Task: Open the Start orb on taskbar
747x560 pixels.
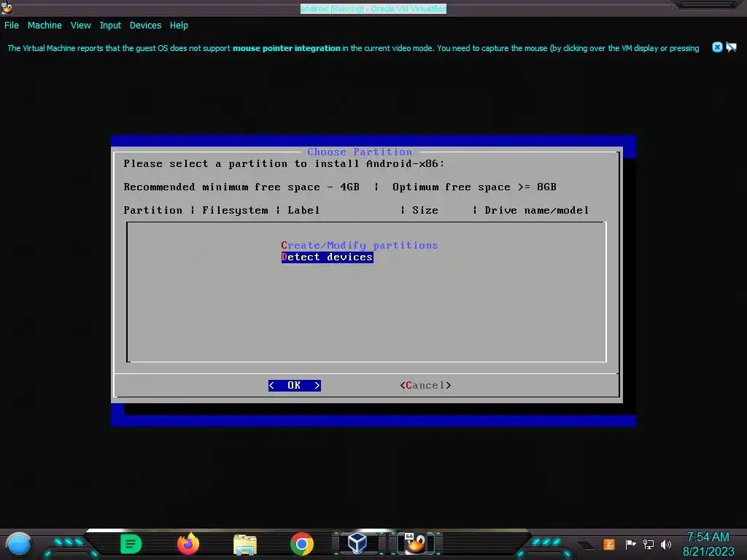Action: 19,544
